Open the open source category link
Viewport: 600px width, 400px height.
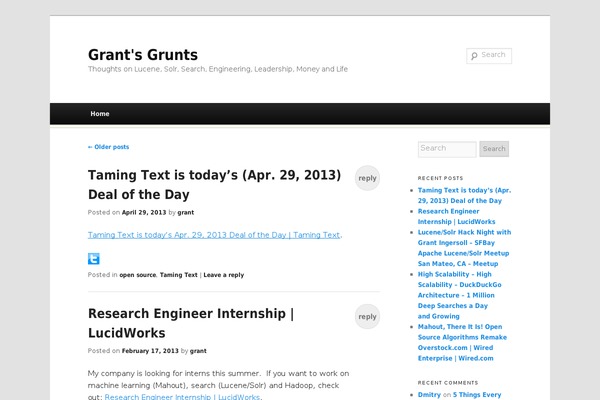pos(138,275)
